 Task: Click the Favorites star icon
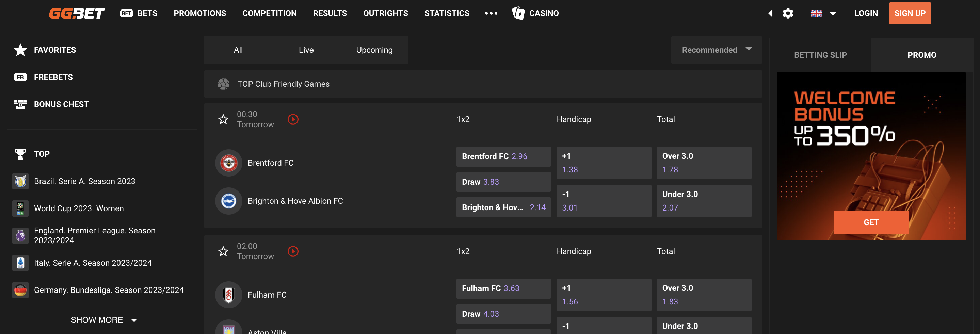tap(20, 50)
